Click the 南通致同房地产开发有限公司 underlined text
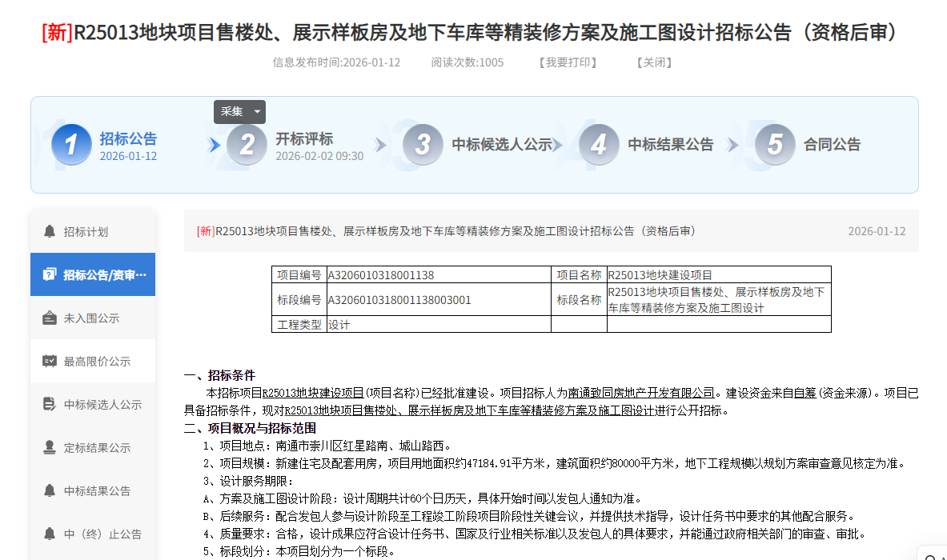Screen dimensions: 947x560 tap(641, 393)
